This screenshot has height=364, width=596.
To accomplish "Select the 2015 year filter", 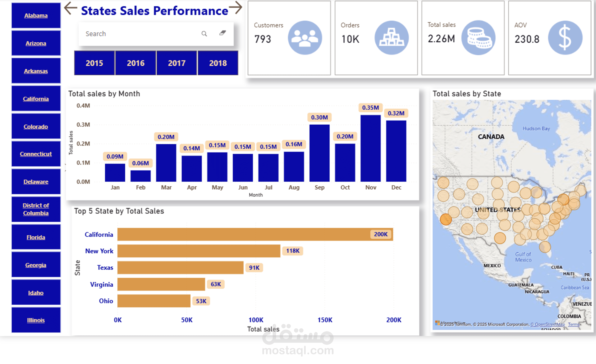I will tap(94, 63).
